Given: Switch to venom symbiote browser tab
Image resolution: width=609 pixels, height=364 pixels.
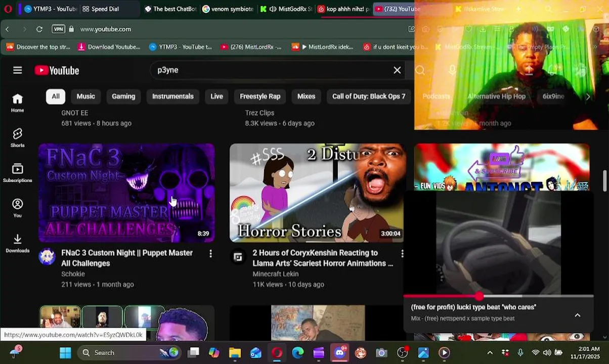Looking at the screenshot, I should (228, 9).
